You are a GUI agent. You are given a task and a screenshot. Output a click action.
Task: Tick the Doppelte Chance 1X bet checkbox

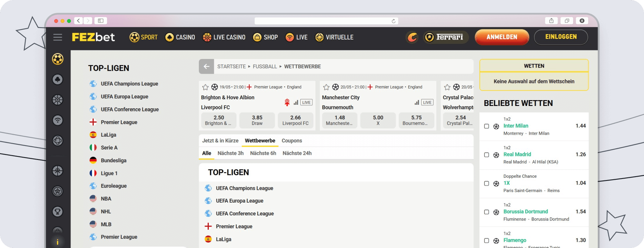pos(487,183)
